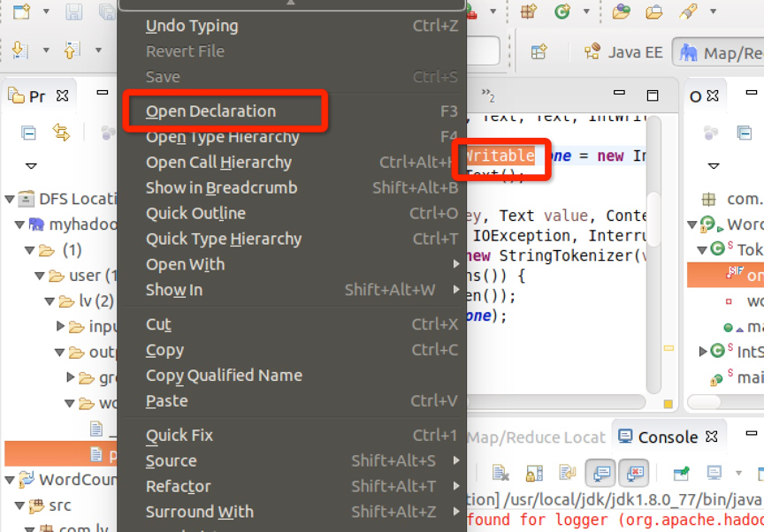
Task: Switch to Java EE perspective
Action: click(623, 52)
